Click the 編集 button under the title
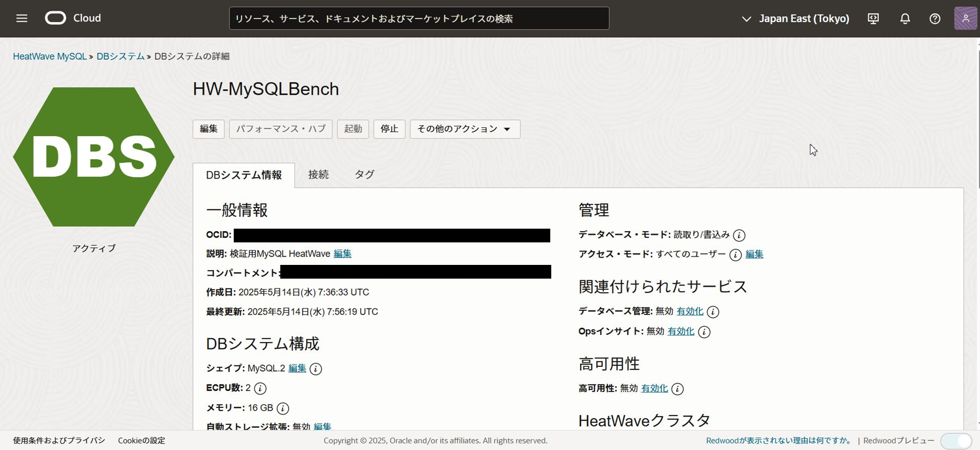The width and height of the screenshot is (980, 450). click(x=208, y=129)
